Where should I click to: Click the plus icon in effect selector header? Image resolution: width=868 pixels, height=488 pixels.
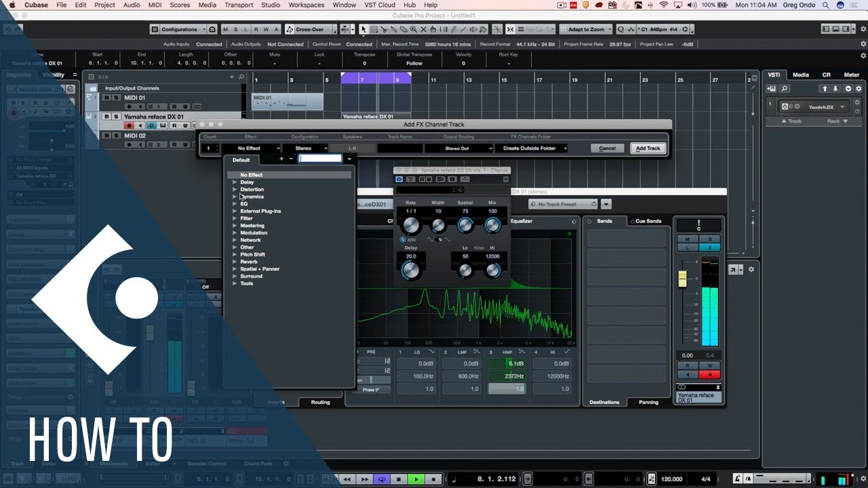click(x=281, y=159)
